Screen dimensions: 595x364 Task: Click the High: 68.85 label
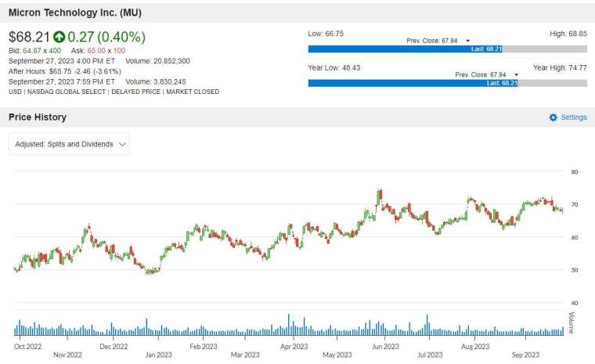(568, 34)
